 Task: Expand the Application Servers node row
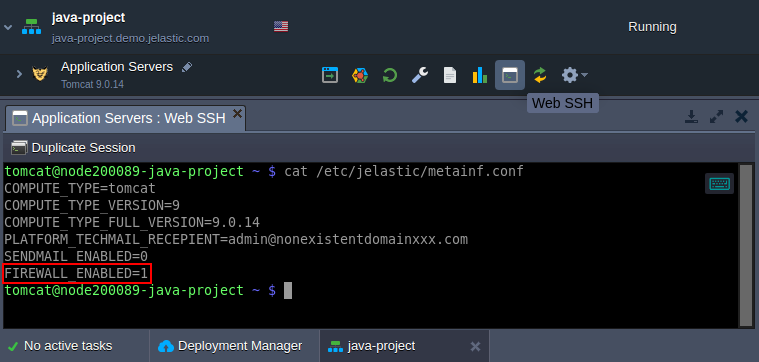click(x=19, y=74)
